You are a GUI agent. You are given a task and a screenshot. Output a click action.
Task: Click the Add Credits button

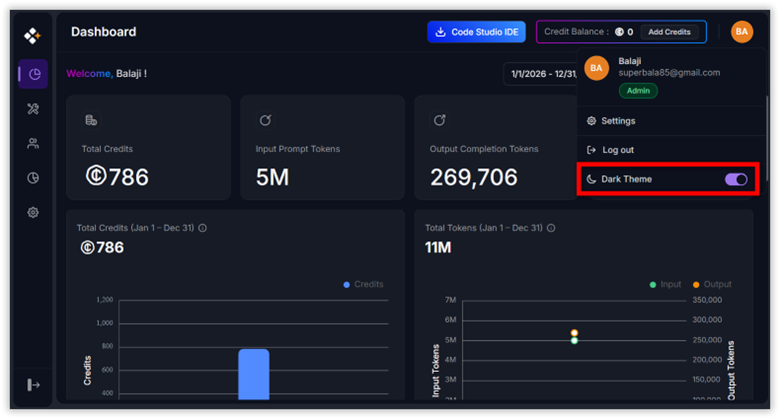669,32
